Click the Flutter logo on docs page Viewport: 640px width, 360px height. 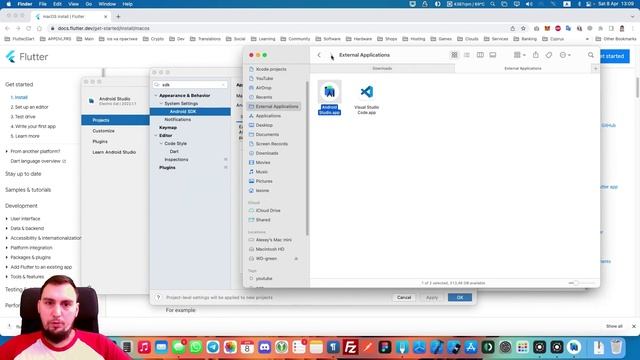[27, 57]
